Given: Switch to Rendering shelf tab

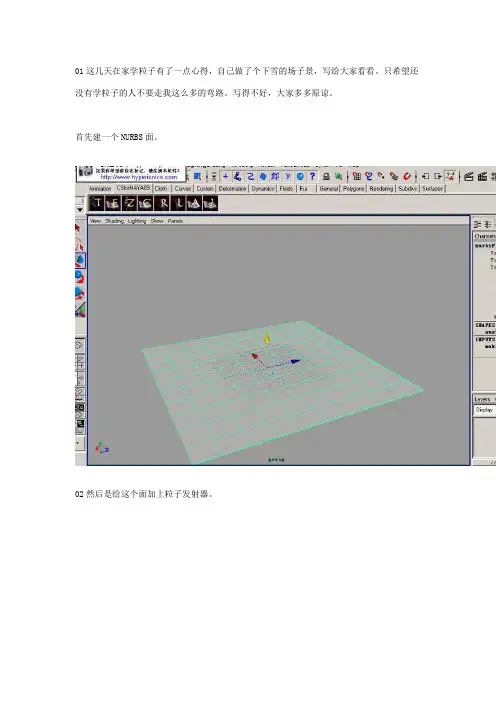Looking at the screenshot, I should (381, 189).
